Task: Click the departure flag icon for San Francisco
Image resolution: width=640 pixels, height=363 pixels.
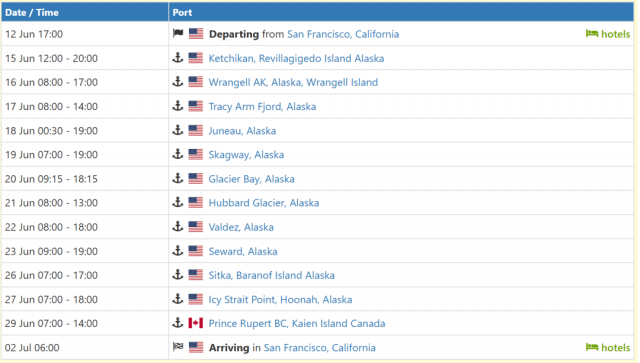Action: (178, 33)
